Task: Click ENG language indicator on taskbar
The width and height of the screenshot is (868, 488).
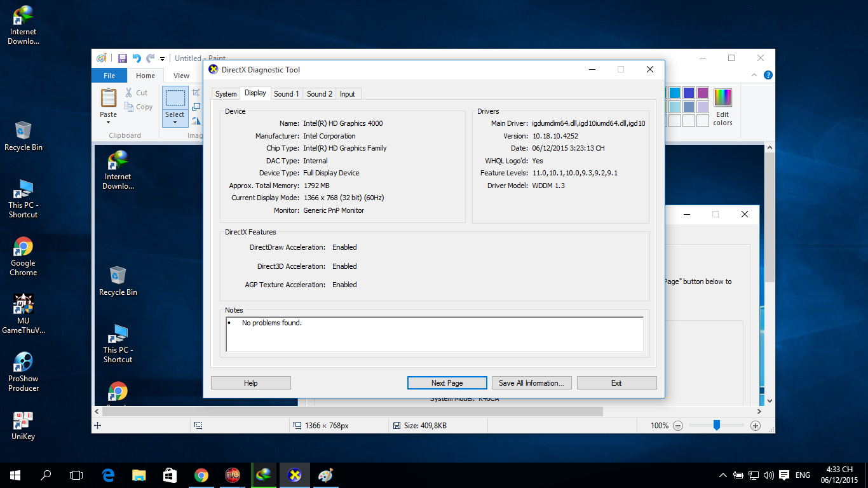Action: pyautogui.click(x=803, y=475)
